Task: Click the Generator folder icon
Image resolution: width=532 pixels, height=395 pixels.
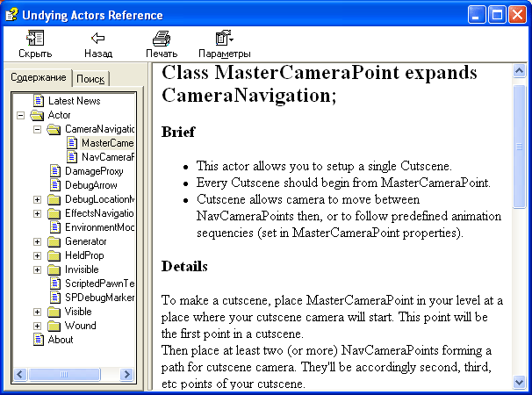Action: pyautogui.click(x=54, y=241)
